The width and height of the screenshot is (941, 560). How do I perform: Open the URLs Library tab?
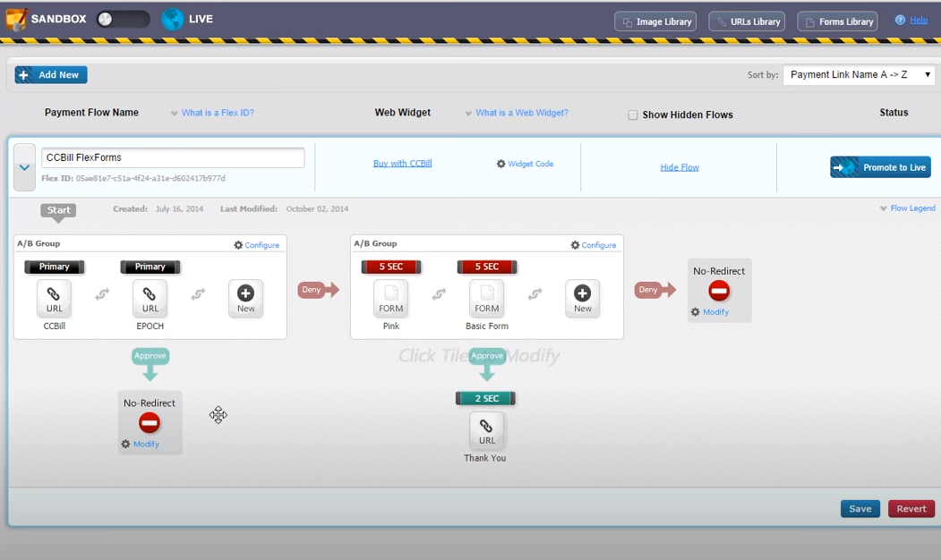click(x=747, y=21)
